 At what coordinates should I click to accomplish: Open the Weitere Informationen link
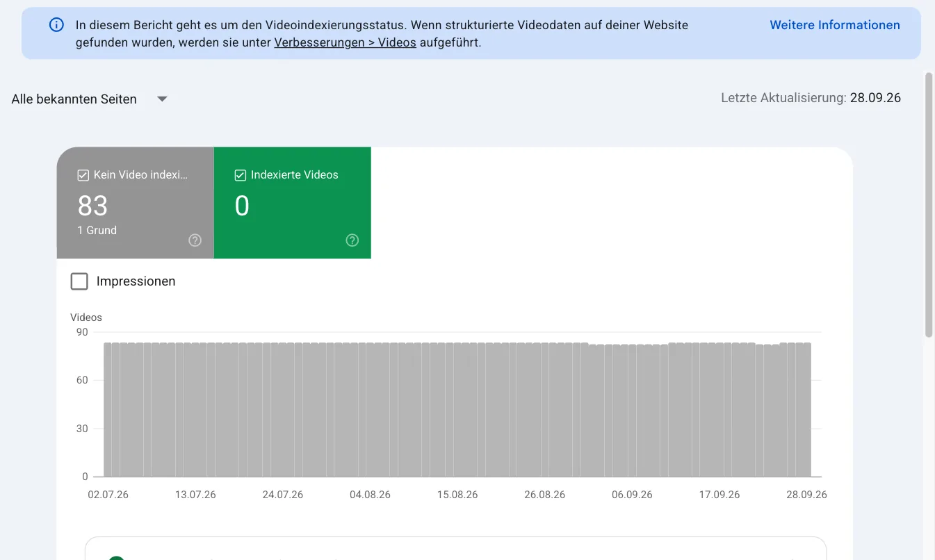(x=835, y=25)
